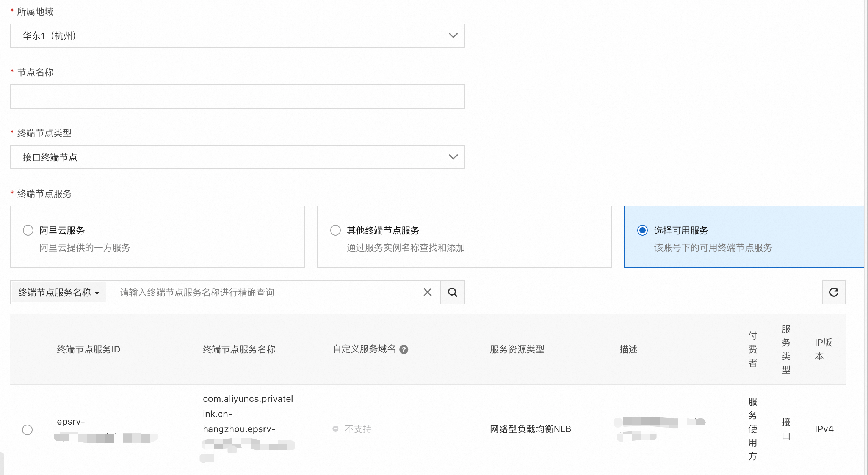The width and height of the screenshot is (868, 475).
Task: Select the epsrv service row radio button
Action: click(27, 429)
